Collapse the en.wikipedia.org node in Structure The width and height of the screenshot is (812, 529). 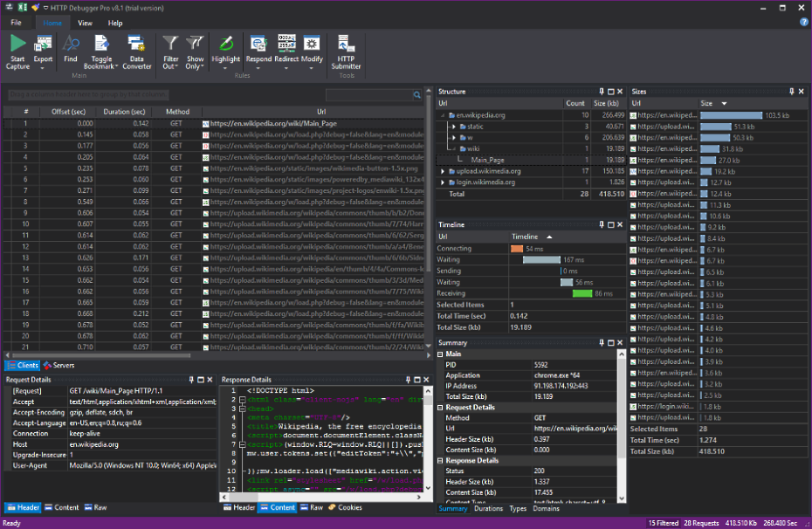(443, 115)
